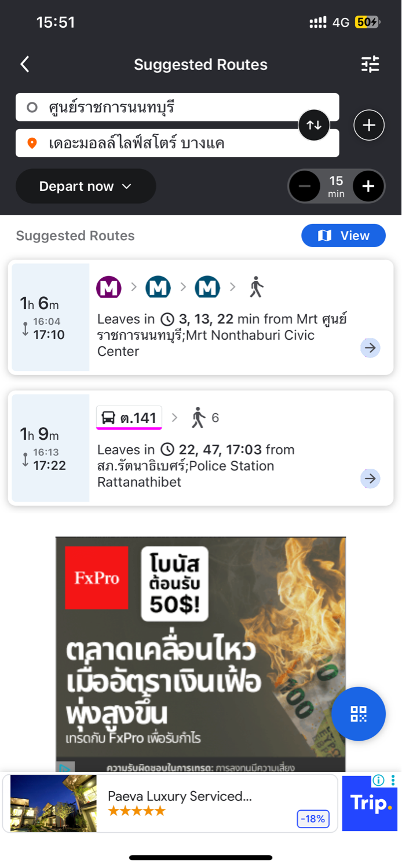The height and width of the screenshot is (868, 402).
Task: Tap purple MRT line icon
Action: (x=109, y=287)
